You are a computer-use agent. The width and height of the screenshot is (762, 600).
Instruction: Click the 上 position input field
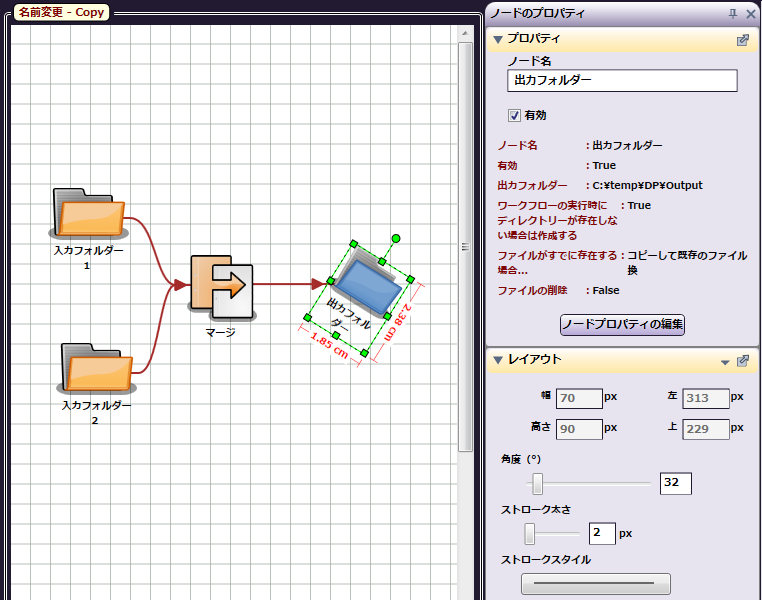pyautogui.click(x=706, y=429)
